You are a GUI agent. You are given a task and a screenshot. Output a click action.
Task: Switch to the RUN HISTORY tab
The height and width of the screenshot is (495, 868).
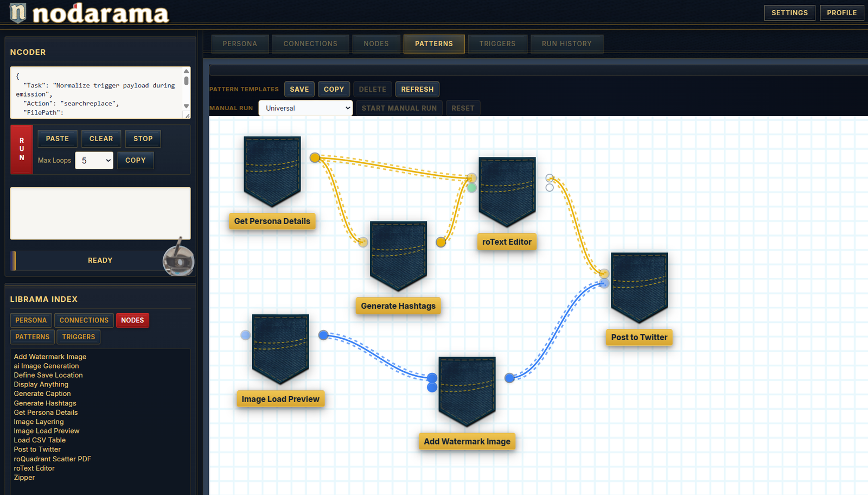point(566,43)
